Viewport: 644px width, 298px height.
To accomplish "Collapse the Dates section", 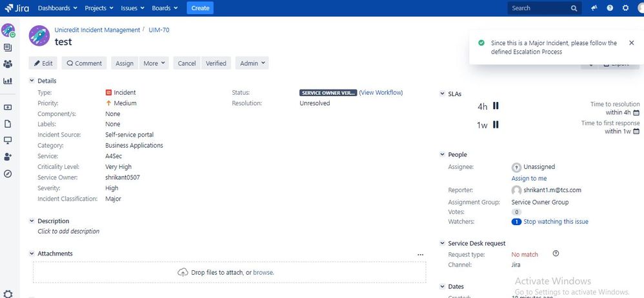I will pyautogui.click(x=442, y=286).
